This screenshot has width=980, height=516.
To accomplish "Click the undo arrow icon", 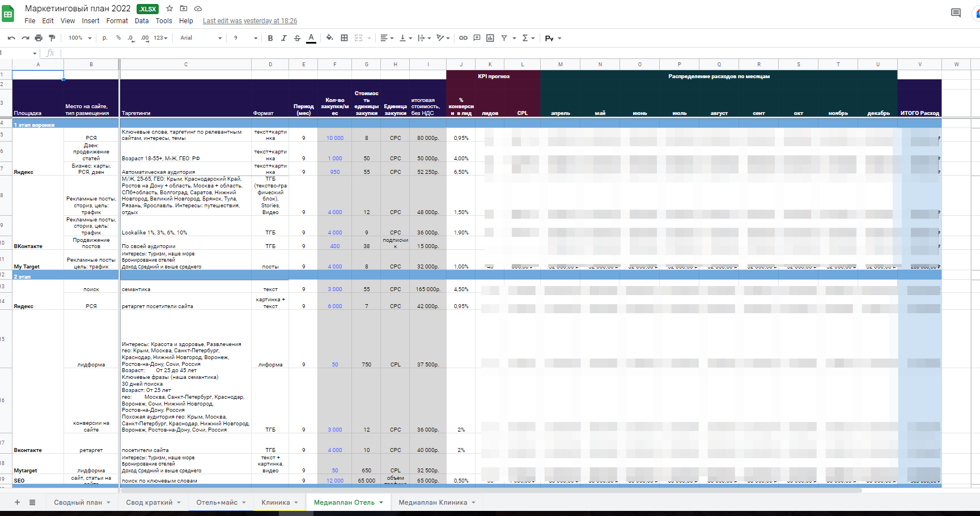I will pyautogui.click(x=11, y=38).
